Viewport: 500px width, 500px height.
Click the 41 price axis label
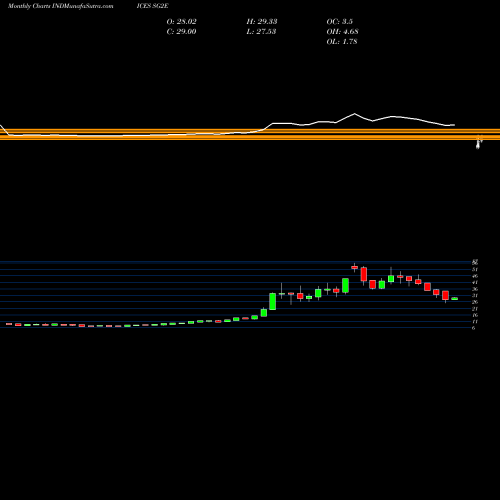pyautogui.click(x=475, y=282)
